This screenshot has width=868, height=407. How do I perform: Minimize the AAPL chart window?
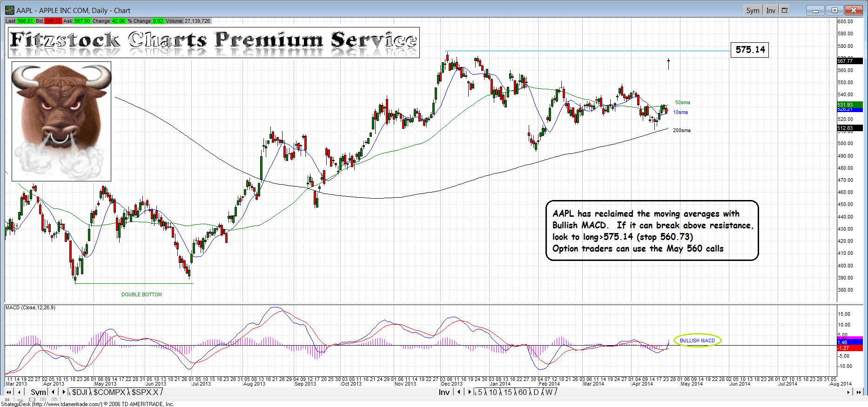point(815,10)
